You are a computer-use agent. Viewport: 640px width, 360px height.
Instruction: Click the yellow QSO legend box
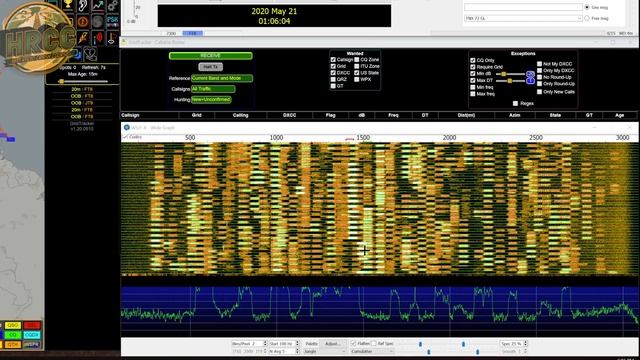pyautogui.click(x=13, y=325)
